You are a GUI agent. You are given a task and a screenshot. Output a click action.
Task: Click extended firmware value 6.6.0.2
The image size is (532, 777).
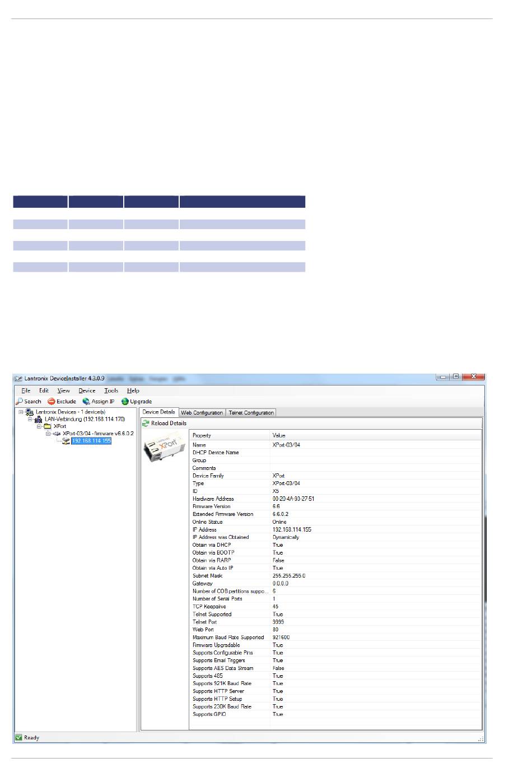coord(281,514)
